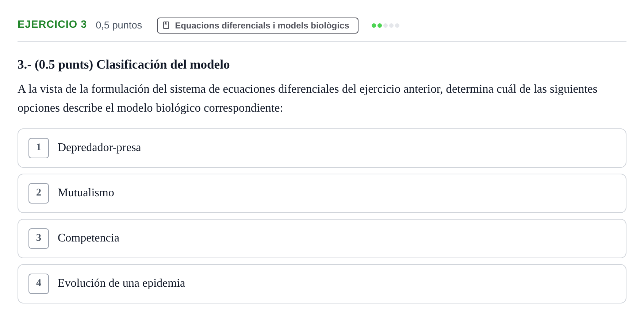Screen dimensions: 644x321
Task: Click the 0,5 puntos label
Action: pyautogui.click(x=119, y=25)
